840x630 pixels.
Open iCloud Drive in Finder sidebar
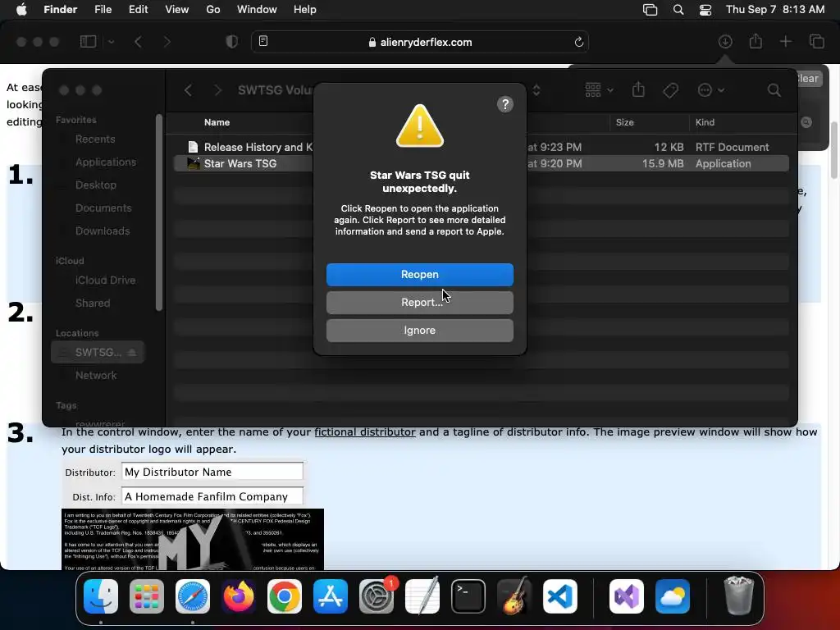point(105,281)
